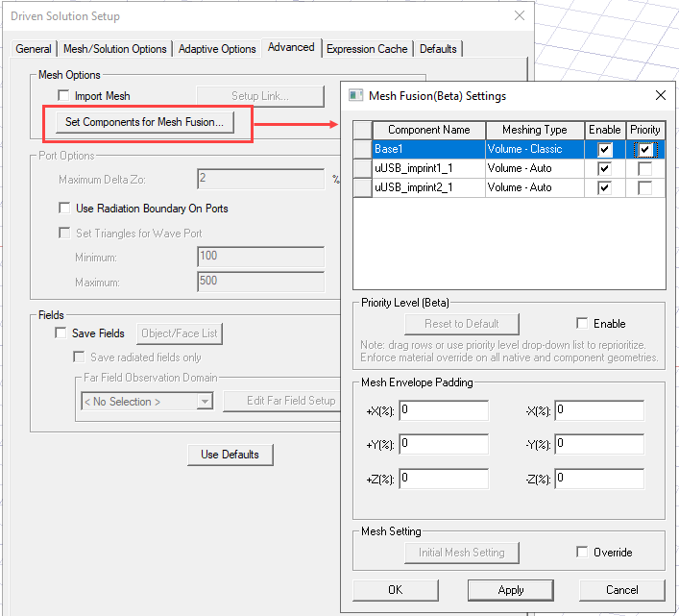Image resolution: width=679 pixels, height=616 pixels.
Task: Open Initial Mesh Setting button
Action: pyautogui.click(x=462, y=553)
